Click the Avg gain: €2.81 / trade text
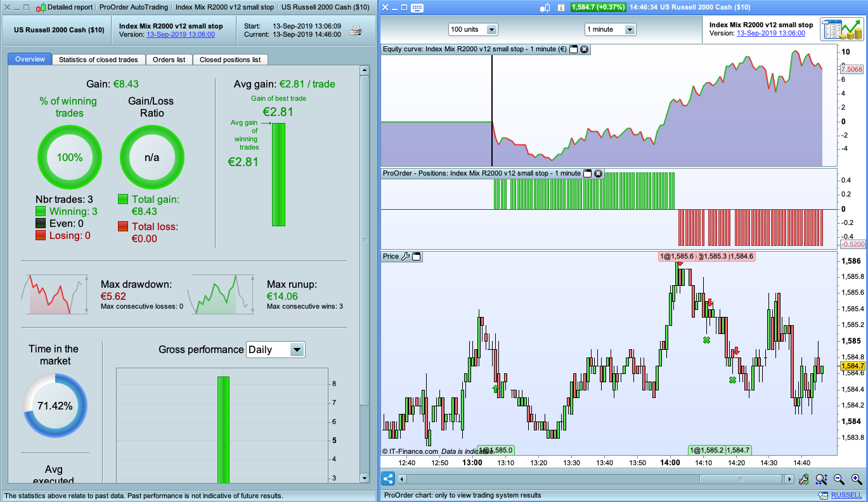 [284, 84]
